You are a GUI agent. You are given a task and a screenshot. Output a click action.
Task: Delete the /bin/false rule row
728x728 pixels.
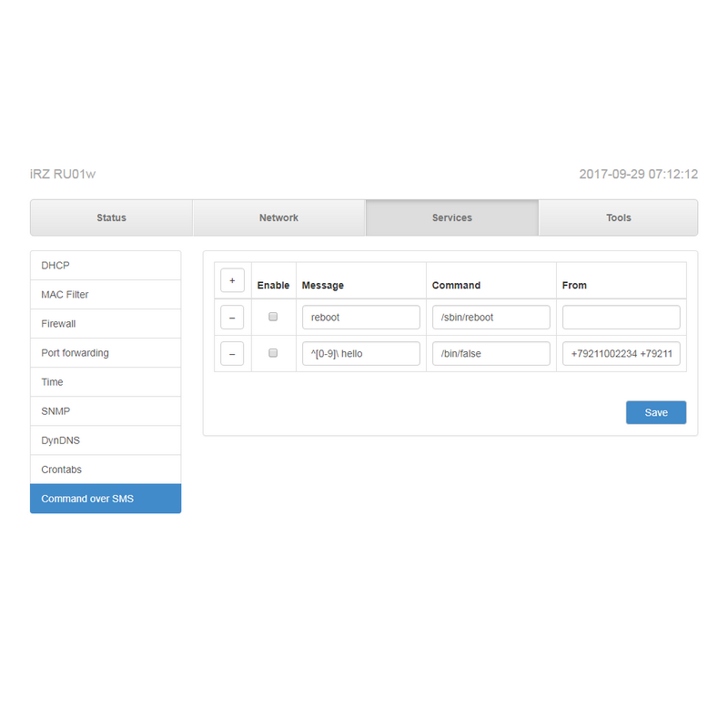point(232,353)
